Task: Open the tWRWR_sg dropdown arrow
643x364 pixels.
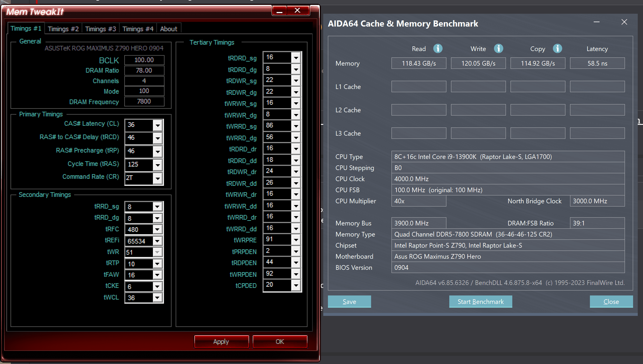Action: point(296,103)
